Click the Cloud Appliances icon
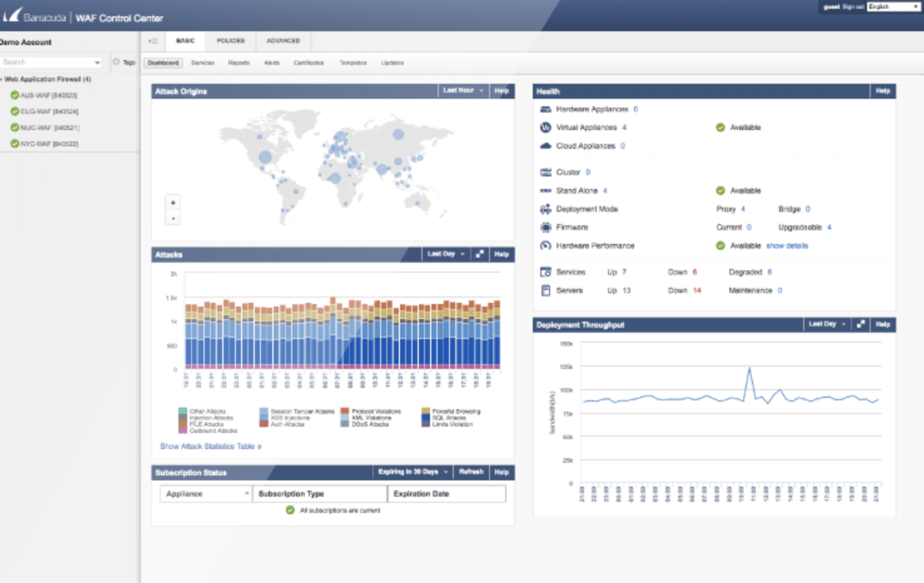The image size is (924, 583). click(545, 146)
